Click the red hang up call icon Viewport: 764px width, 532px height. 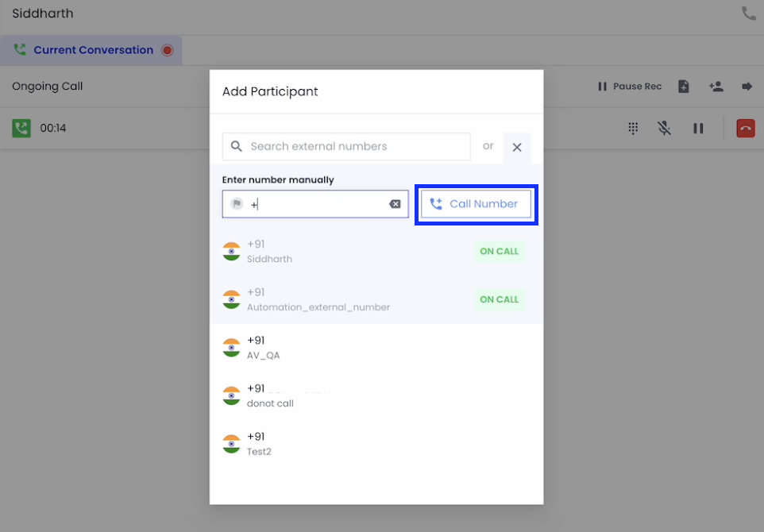746,128
